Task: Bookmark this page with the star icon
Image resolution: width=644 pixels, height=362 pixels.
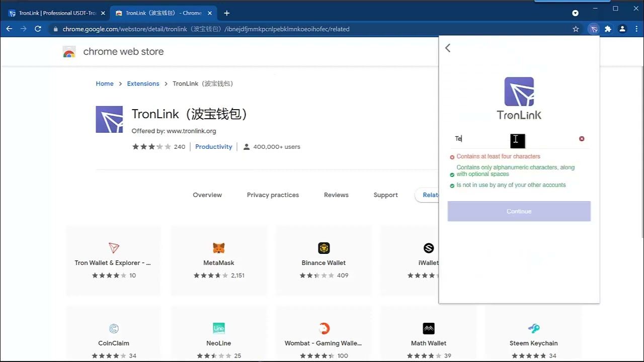Action: [576, 29]
